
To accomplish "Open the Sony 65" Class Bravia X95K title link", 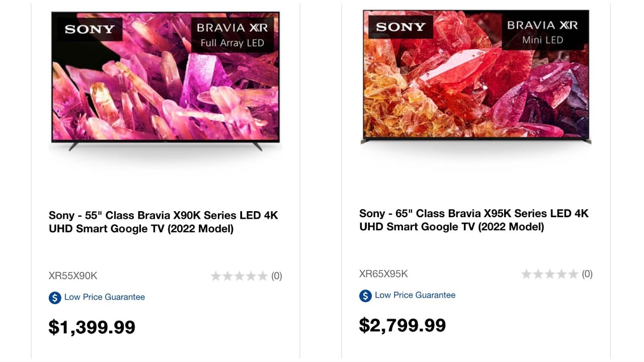I will coord(474,220).
